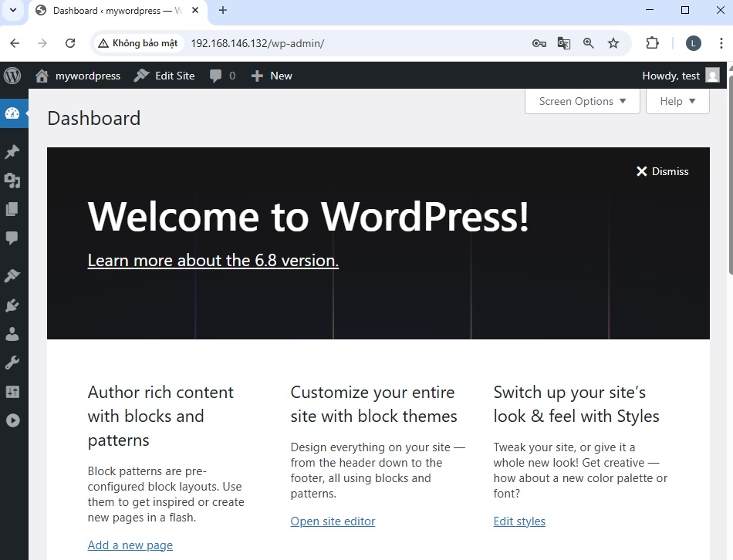
Task: Open the Users icon in sidebar
Action: (12, 334)
